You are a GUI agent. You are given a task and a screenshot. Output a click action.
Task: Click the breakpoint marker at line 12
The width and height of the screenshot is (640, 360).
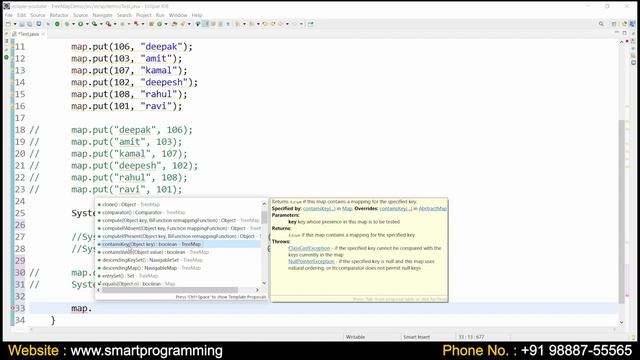7,58
